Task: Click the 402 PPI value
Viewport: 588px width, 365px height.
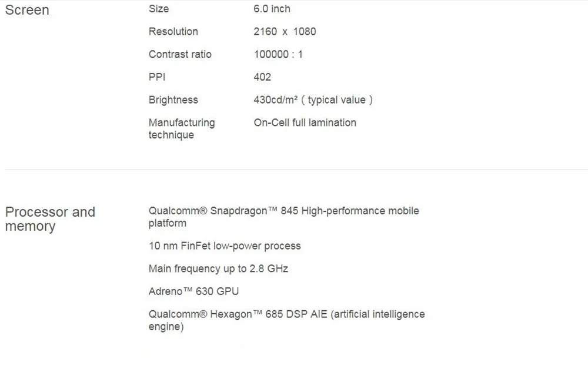Action: pos(262,77)
